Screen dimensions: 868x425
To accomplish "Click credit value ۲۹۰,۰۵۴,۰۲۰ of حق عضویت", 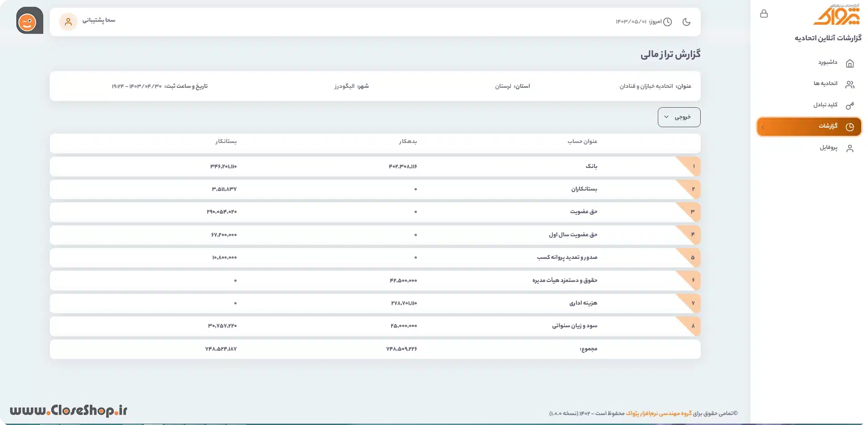I will coord(222,212).
